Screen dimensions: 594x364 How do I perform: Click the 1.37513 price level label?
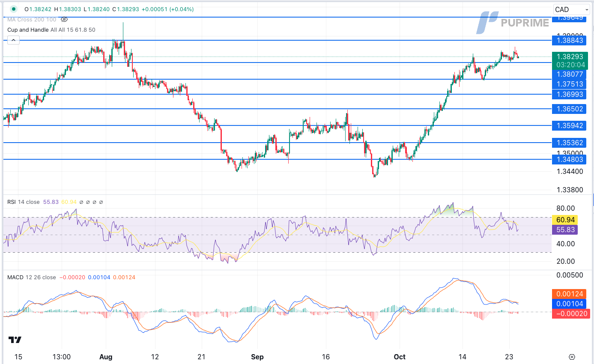click(x=569, y=84)
